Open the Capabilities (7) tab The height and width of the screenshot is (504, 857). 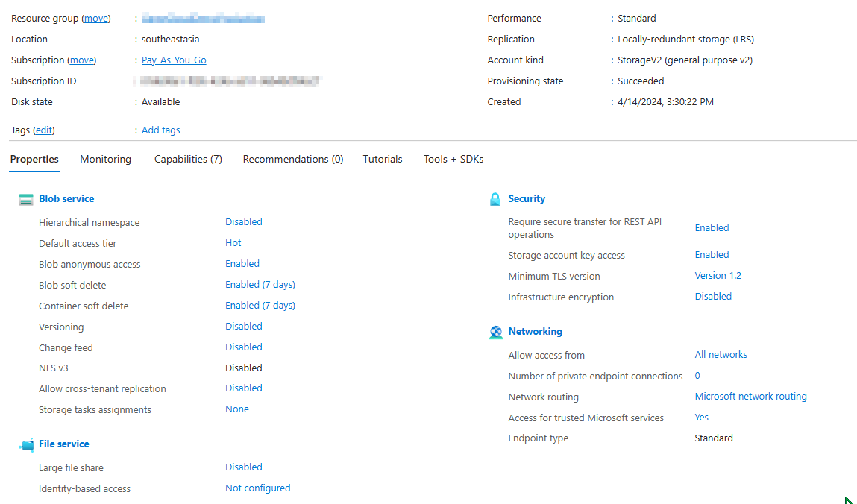[187, 159]
